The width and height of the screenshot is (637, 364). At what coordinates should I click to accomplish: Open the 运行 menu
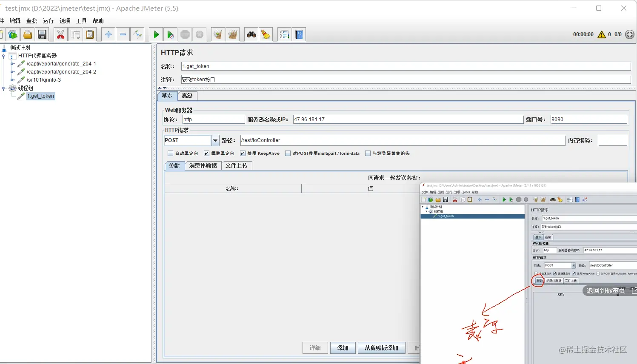tap(48, 21)
